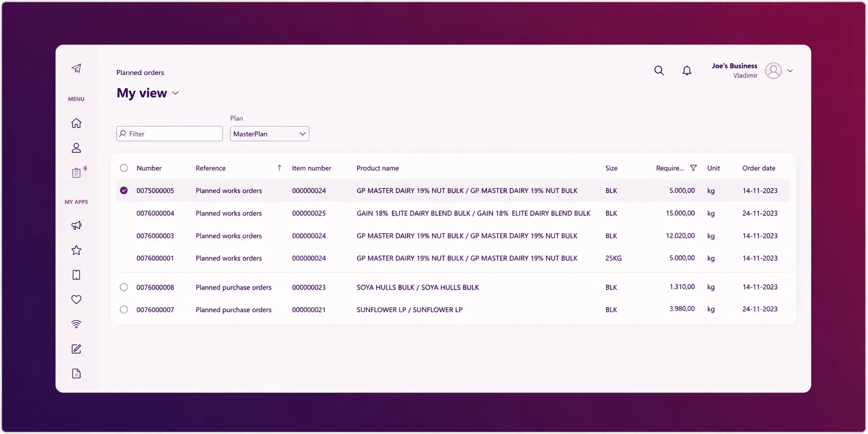Open the heart app icon
This screenshot has height=434, width=868.
point(76,299)
